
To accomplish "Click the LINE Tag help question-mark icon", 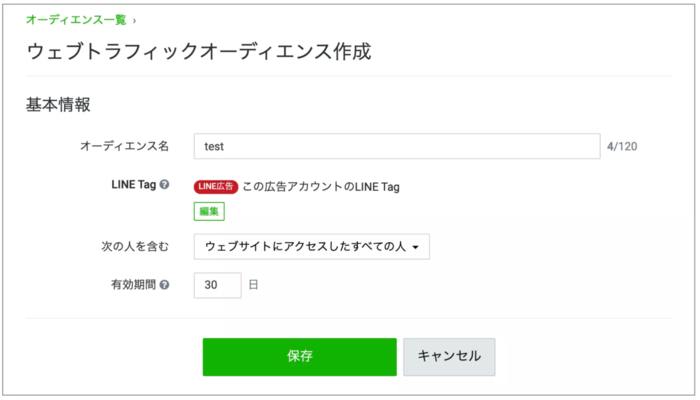I will click(x=164, y=186).
